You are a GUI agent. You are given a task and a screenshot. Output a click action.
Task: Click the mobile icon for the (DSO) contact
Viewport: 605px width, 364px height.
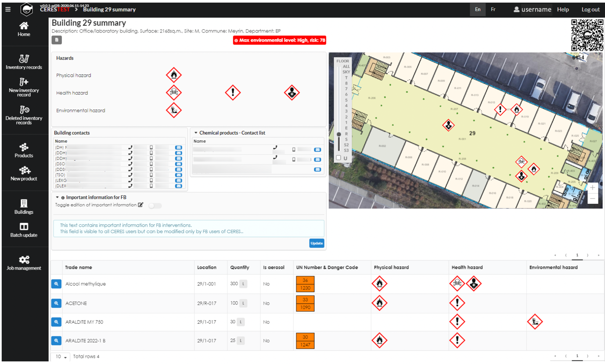click(151, 164)
